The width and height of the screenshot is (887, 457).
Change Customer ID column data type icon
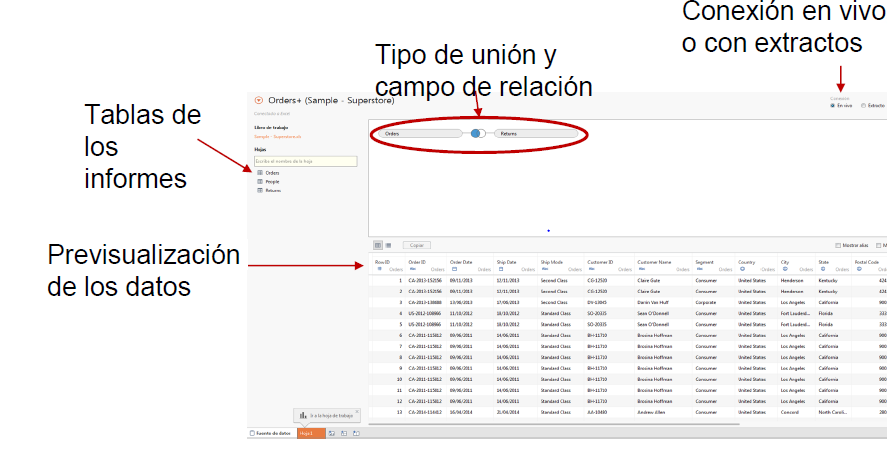591,269
